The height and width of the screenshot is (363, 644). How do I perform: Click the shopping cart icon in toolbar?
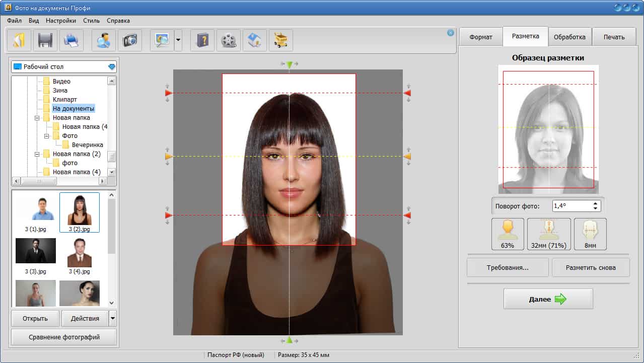coord(281,40)
